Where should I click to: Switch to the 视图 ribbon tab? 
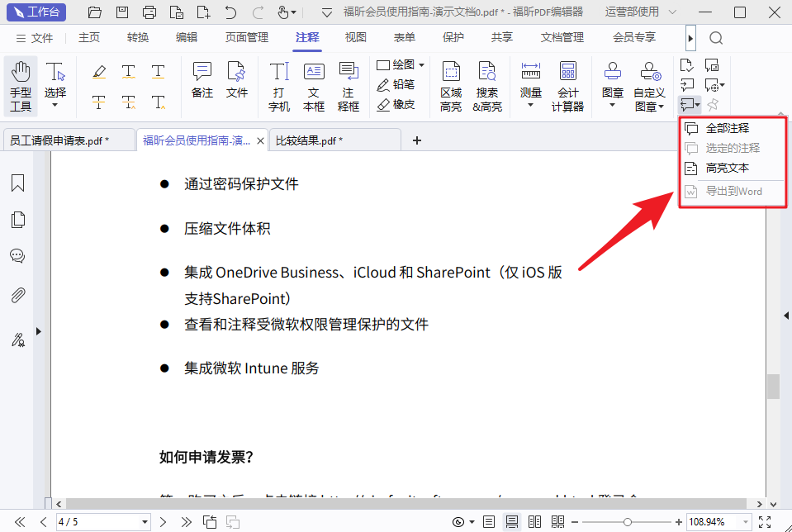coord(356,38)
